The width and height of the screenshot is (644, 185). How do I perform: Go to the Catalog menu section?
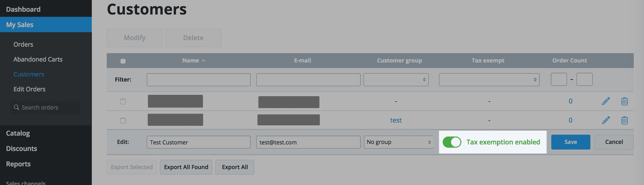(x=18, y=133)
